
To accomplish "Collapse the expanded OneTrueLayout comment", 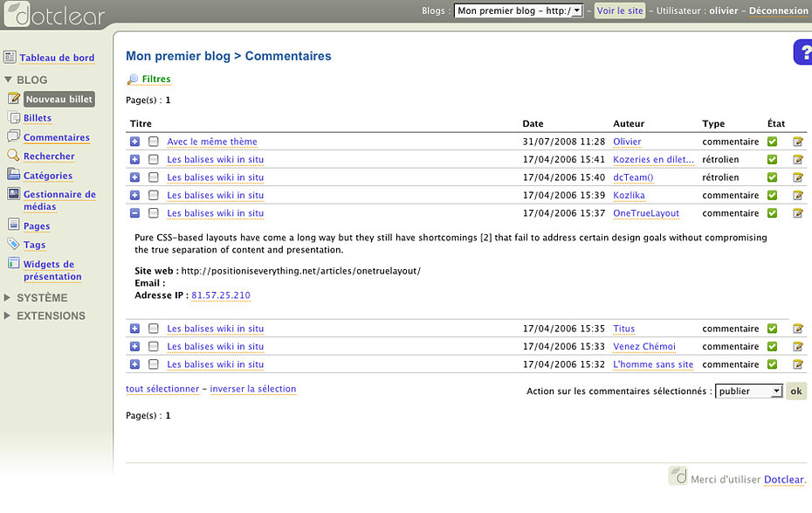I will (134, 213).
